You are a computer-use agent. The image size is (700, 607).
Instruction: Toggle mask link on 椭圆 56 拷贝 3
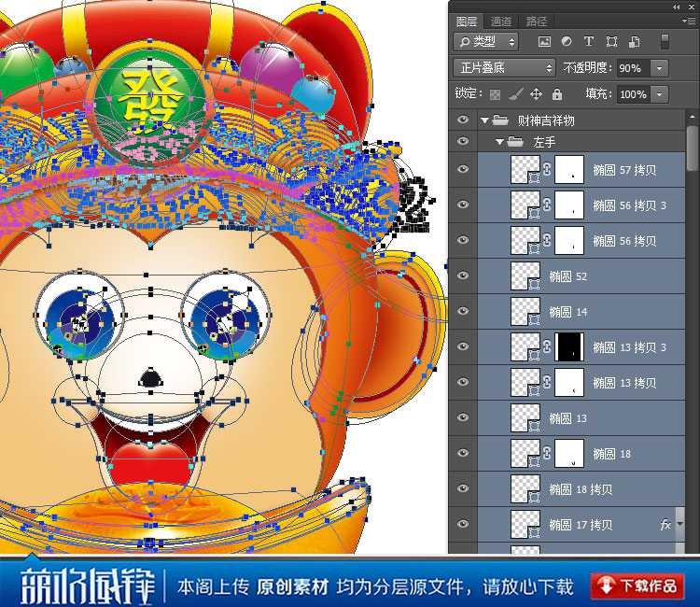click(547, 205)
